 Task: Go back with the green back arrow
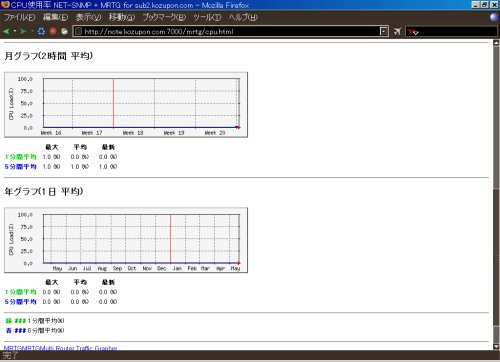(6, 31)
